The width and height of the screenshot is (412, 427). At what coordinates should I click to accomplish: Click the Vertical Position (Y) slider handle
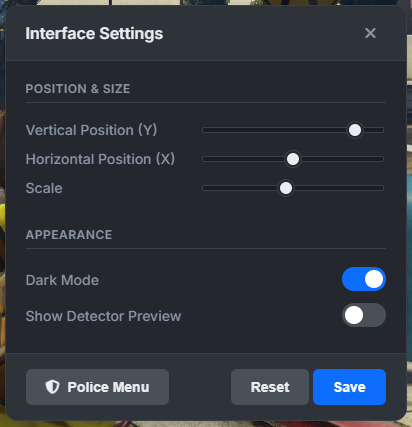(355, 130)
